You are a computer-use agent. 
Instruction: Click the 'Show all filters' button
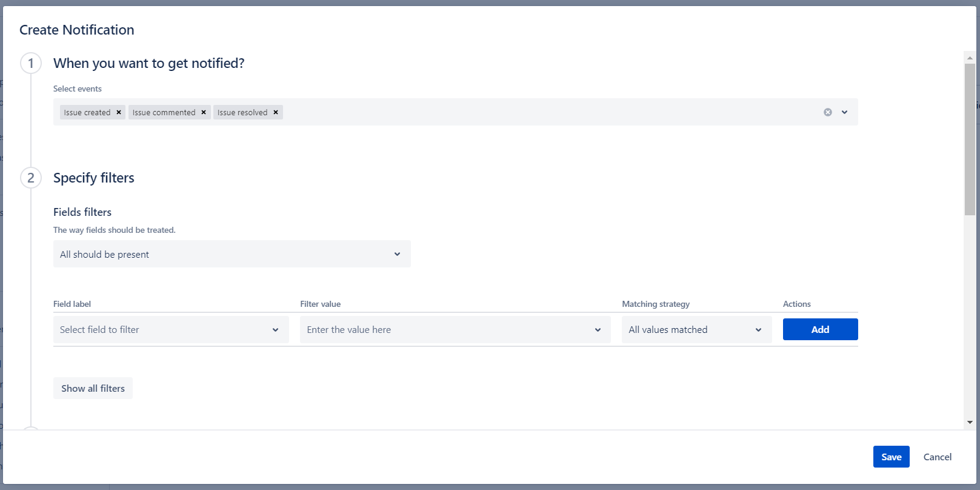point(93,389)
